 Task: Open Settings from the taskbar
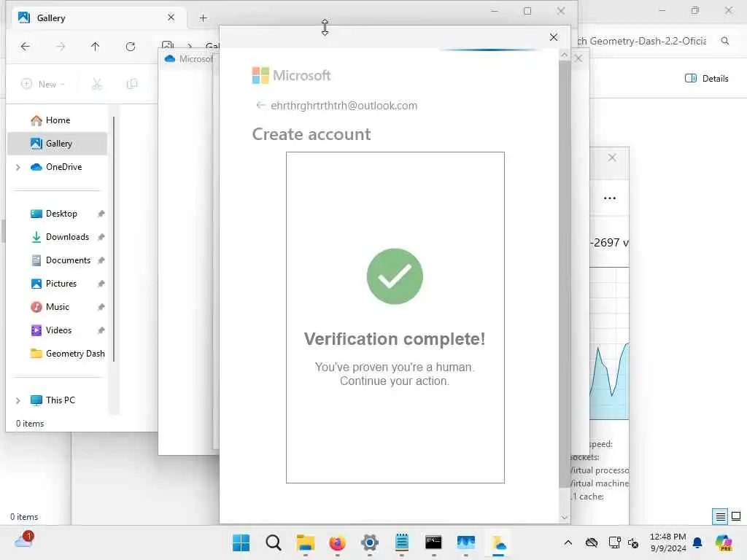[370, 542]
